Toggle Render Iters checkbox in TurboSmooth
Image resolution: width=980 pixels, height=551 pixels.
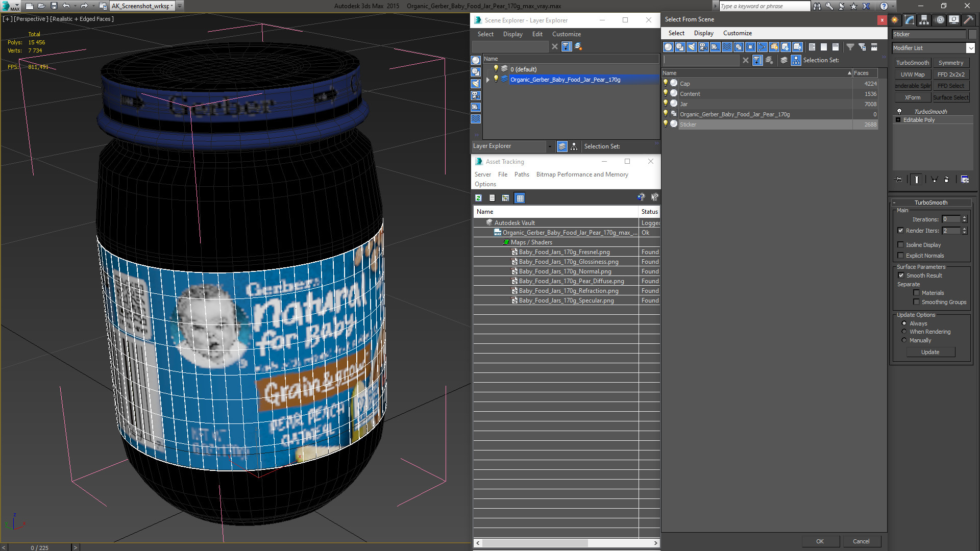[x=901, y=231]
